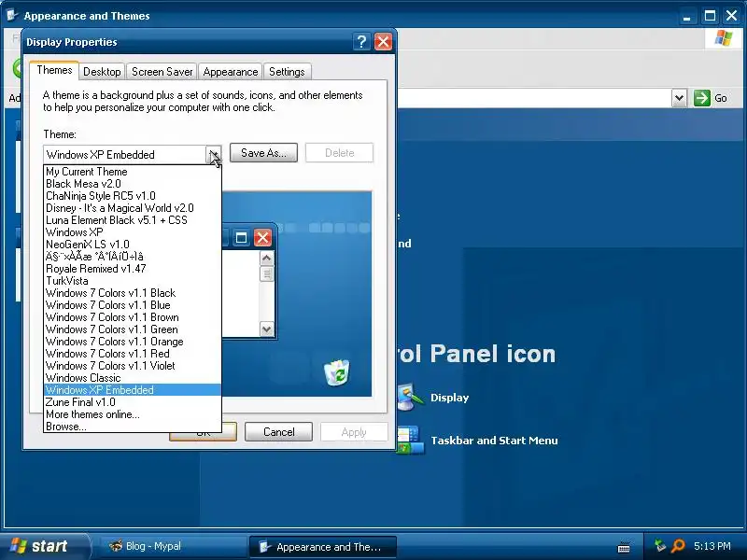Choose Windows 7 Colors v1.1 Violet
The height and width of the screenshot is (560, 747).
click(133, 366)
